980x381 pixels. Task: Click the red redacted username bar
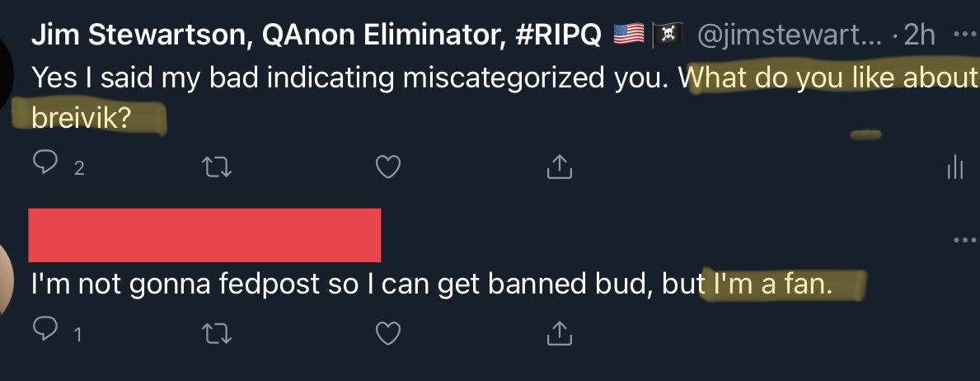click(x=204, y=235)
